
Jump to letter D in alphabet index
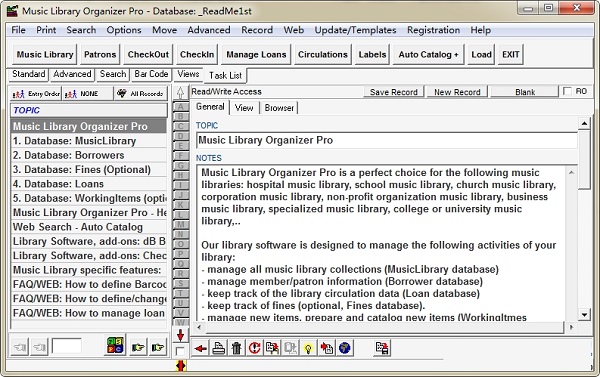(x=181, y=136)
